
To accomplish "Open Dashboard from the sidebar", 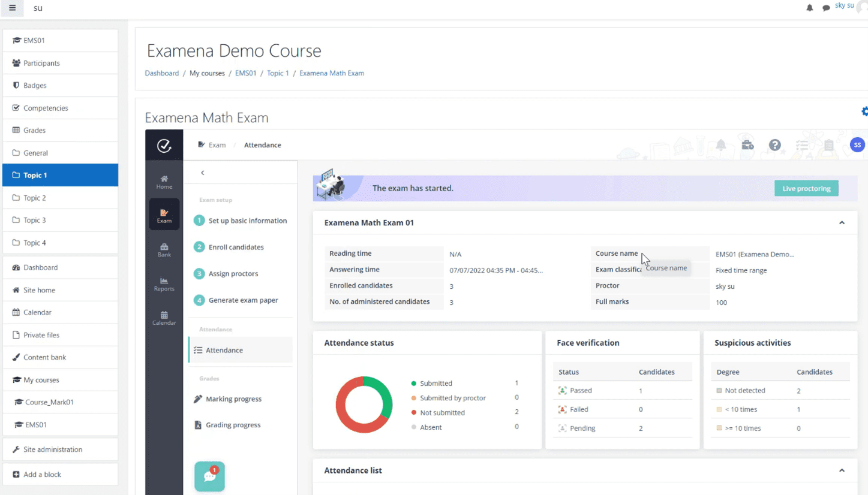I will click(60, 268).
